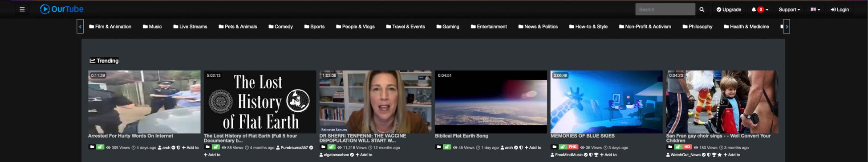Click green unlock icon under Arrested For Hurty Words
Screen dimensions: 868x162
tap(100, 147)
